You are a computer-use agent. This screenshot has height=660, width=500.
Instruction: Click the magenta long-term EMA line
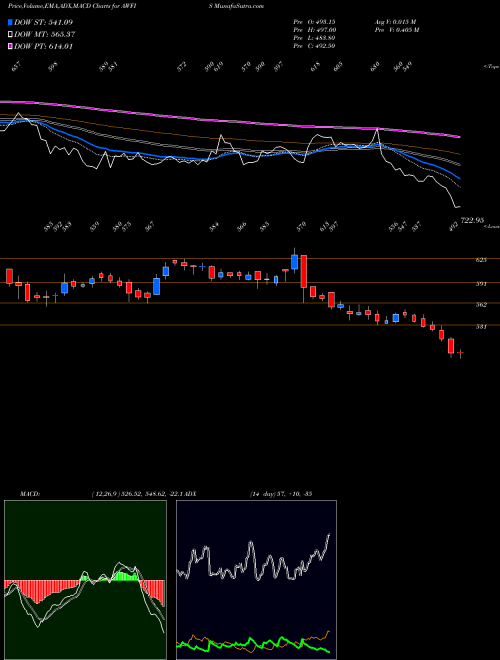click(x=230, y=120)
